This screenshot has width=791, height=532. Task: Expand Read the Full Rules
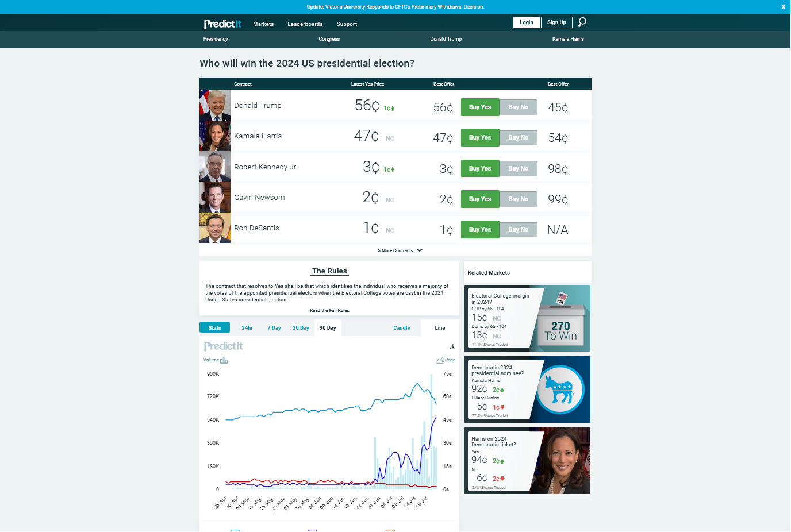point(329,310)
